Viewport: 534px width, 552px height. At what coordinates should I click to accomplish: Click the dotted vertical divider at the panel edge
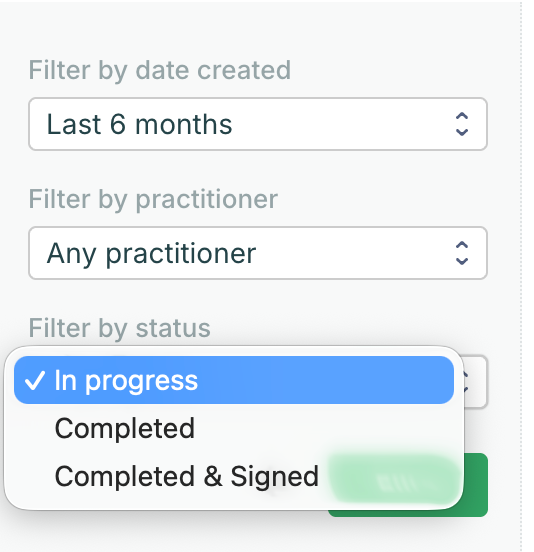pos(521,276)
